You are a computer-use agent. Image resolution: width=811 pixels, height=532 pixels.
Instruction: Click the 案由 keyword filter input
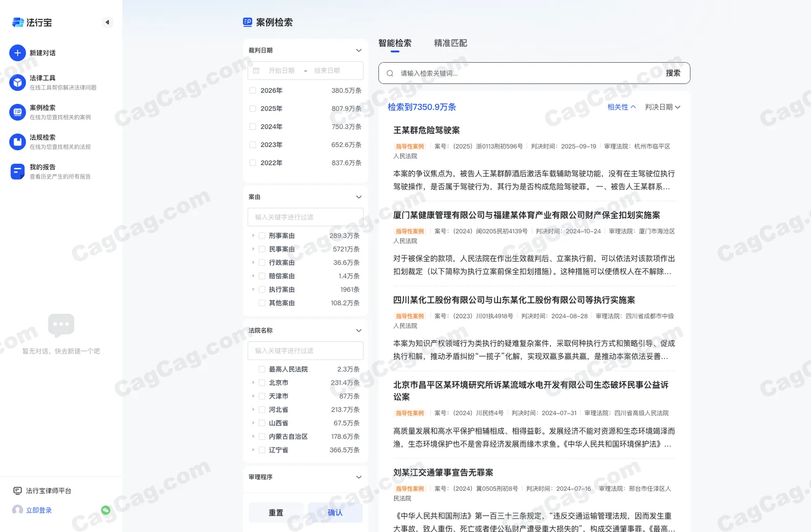point(305,217)
